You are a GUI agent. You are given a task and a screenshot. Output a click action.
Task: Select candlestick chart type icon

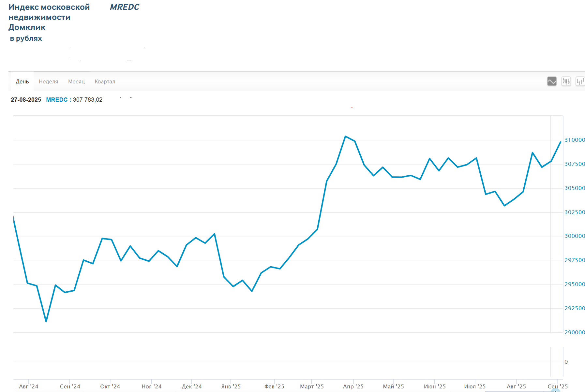tap(566, 81)
